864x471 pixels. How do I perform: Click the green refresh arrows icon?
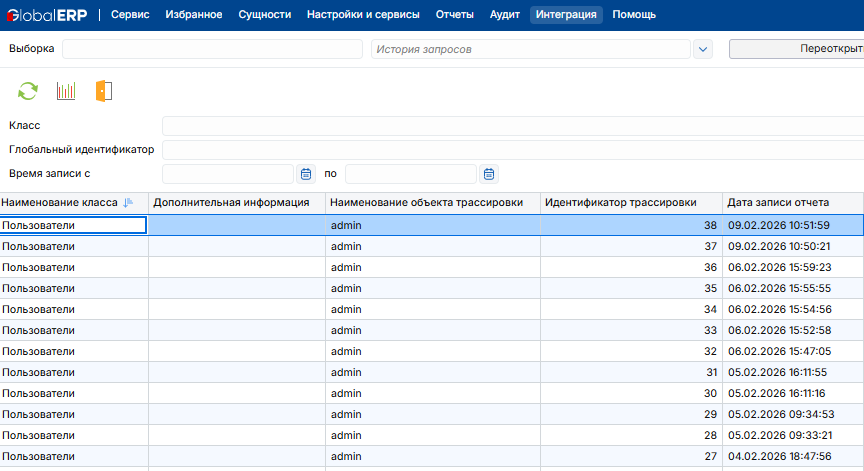click(27, 91)
